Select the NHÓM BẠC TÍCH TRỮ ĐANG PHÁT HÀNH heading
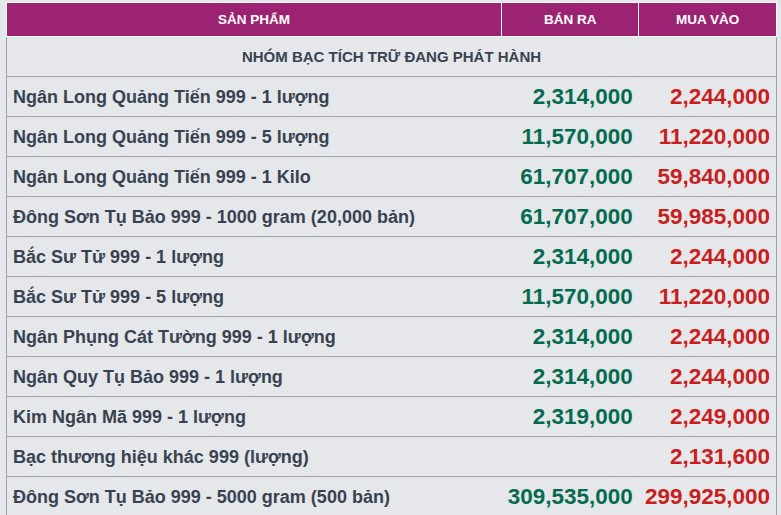 point(391,57)
